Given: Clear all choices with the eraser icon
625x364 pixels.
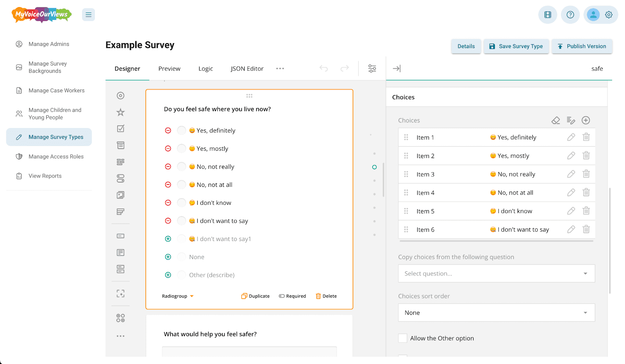Looking at the screenshot, I should [x=555, y=121].
